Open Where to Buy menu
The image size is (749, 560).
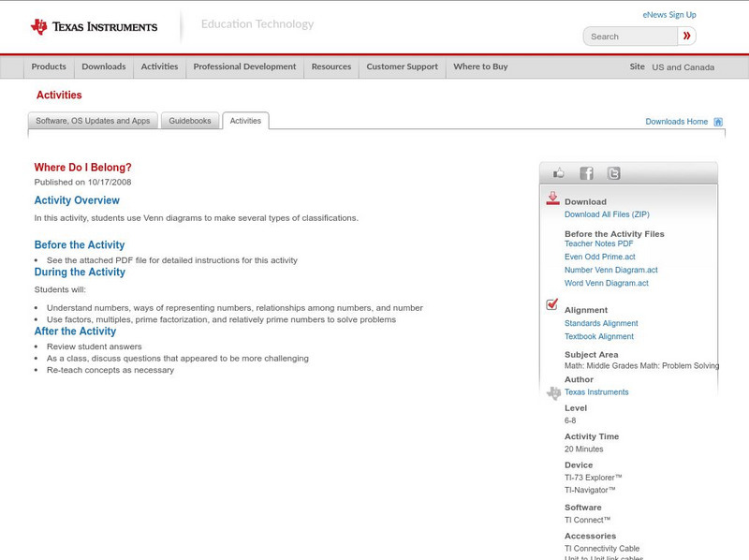click(480, 66)
